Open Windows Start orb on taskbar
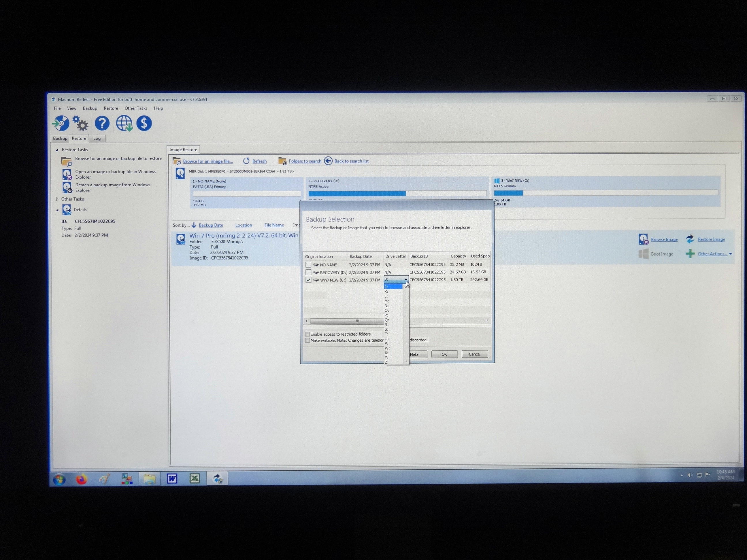This screenshot has width=747, height=560. click(59, 479)
